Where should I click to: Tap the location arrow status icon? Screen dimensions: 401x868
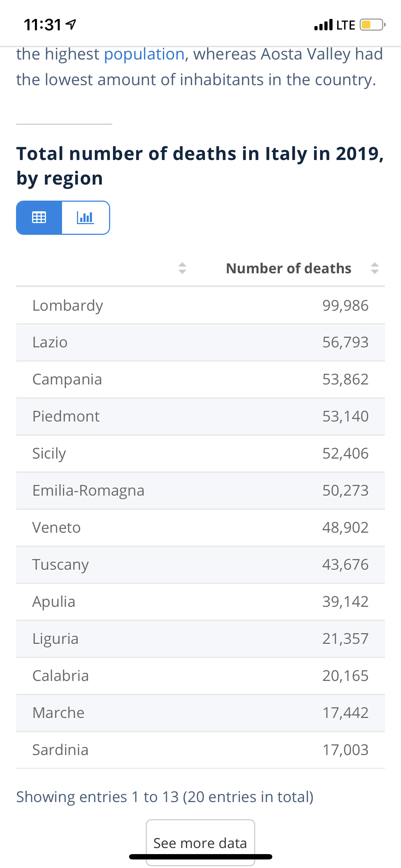click(71, 25)
